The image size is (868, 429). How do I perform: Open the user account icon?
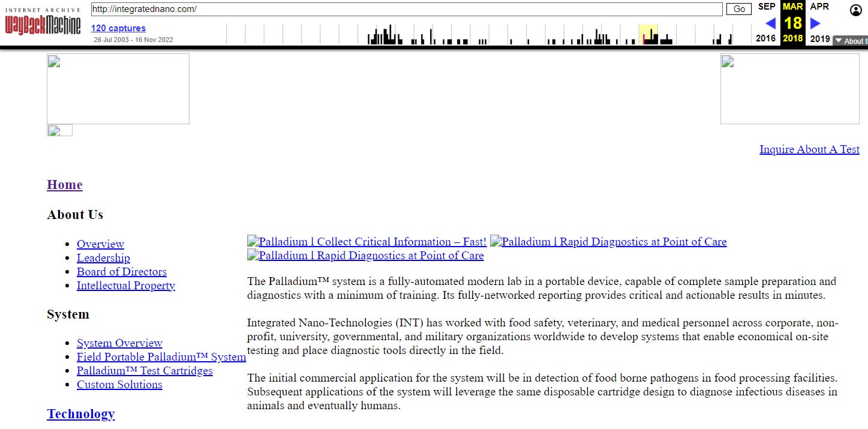(x=856, y=11)
